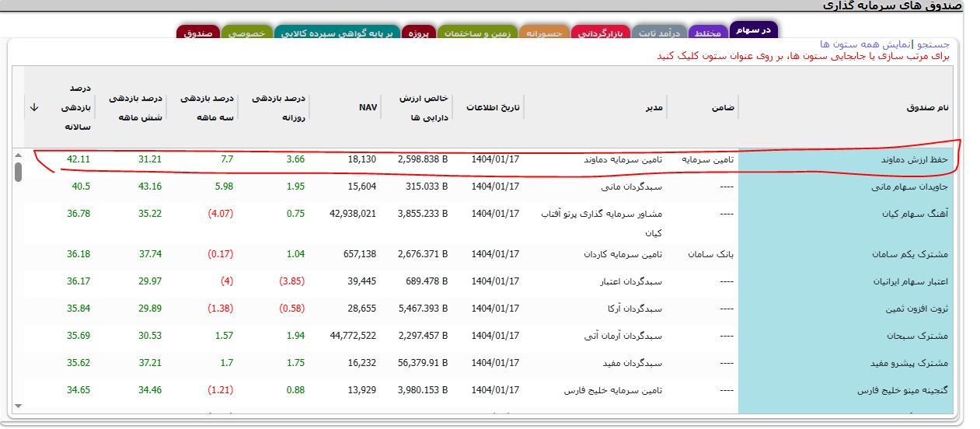980x429 pixels.
Task: Click annual return value 42.11
Action: (x=78, y=159)
